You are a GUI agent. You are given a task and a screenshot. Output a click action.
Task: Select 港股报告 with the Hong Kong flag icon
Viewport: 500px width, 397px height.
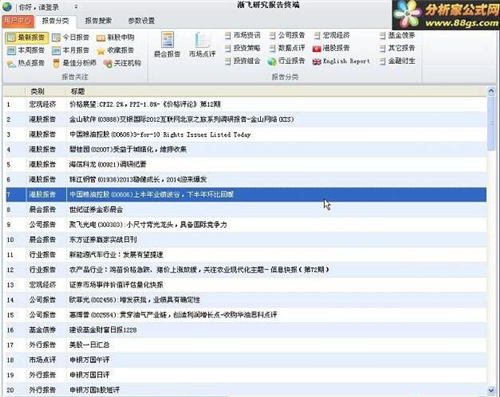point(331,48)
